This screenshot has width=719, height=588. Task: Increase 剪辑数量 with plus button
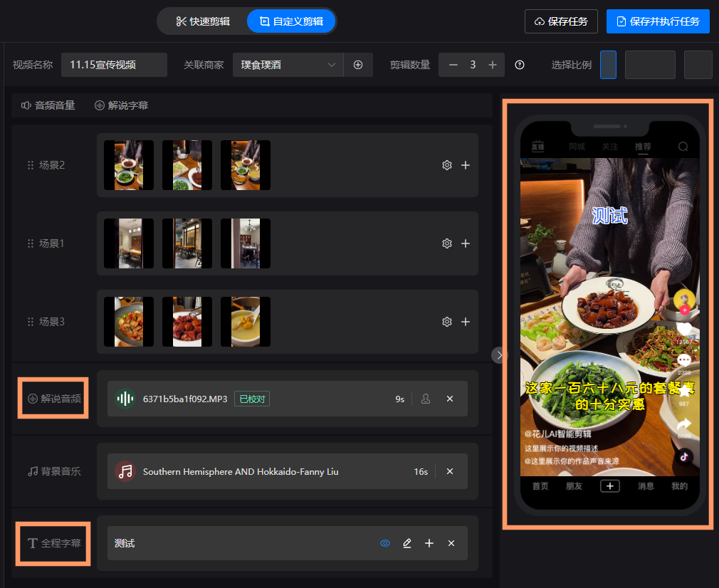tap(493, 65)
